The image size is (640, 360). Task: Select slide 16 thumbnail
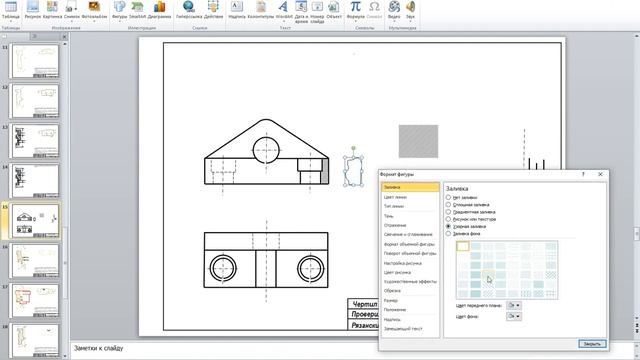coord(35,261)
